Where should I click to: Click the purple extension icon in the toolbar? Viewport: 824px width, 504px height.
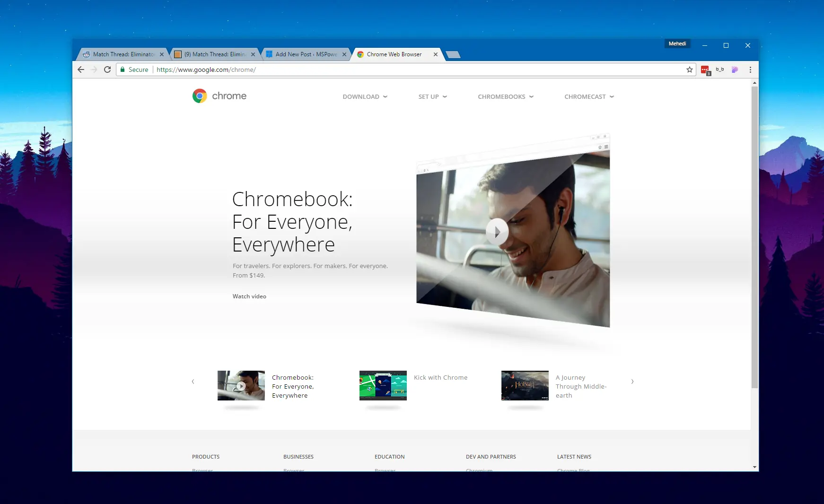[735, 70]
